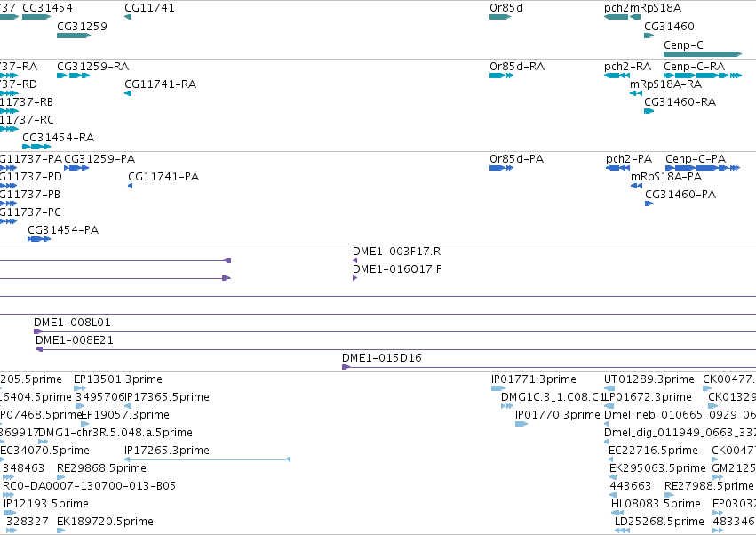Select the CG31460-PA protein glyph
Screen dimensions: 756x535
click(x=649, y=204)
